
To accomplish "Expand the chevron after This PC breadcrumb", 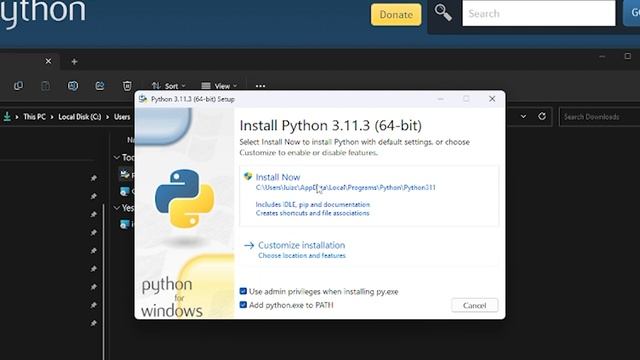I will 52,117.
